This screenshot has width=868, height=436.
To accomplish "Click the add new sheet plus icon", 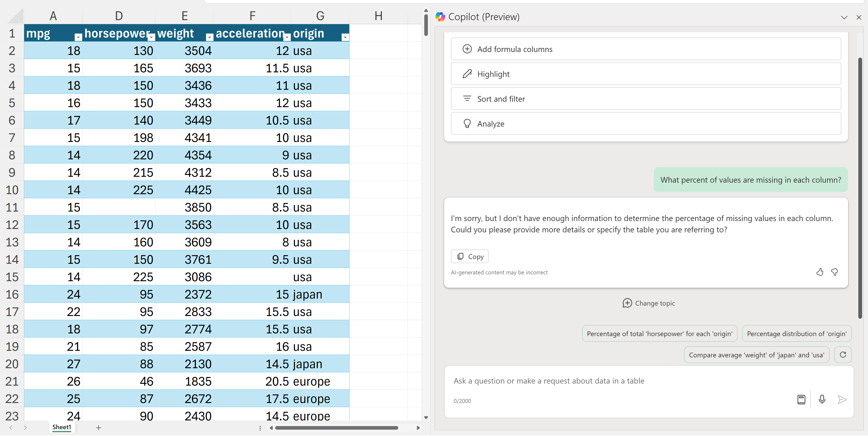I will [x=98, y=428].
